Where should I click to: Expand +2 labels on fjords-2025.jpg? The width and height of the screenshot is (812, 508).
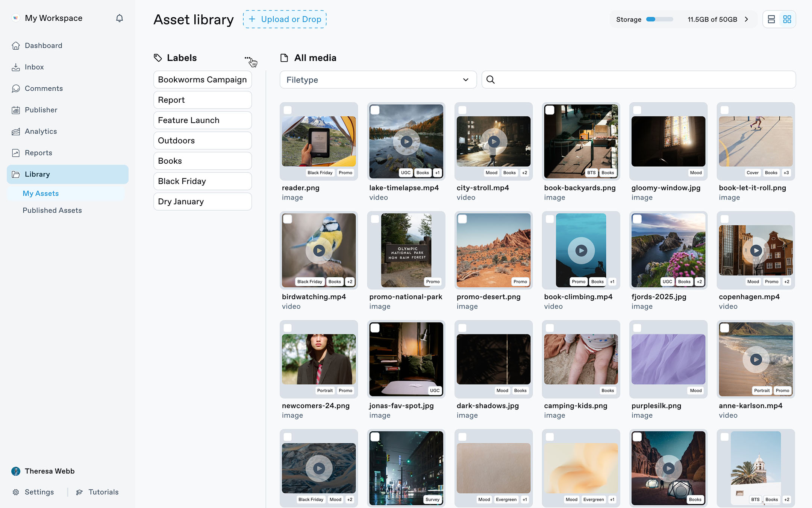700,281
